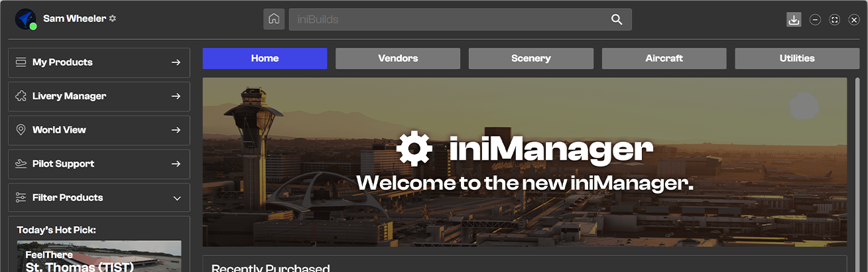The width and height of the screenshot is (868, 272).
Task: Switch to the Vendors tab
Action: 398,58
